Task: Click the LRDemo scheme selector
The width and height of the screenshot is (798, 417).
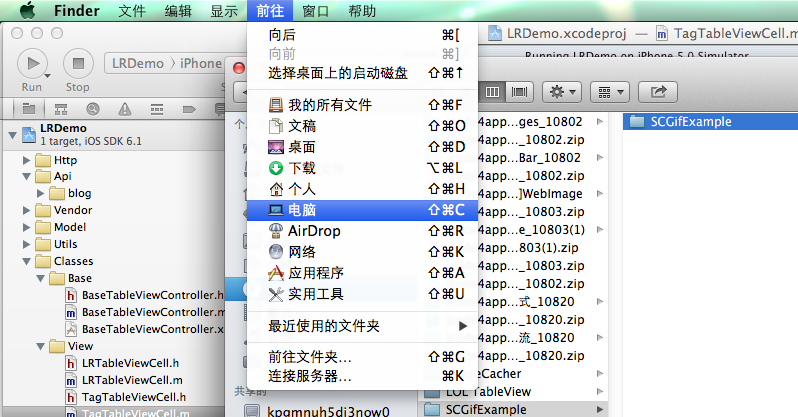Action: pyautogui.click(x=138, y=64)
